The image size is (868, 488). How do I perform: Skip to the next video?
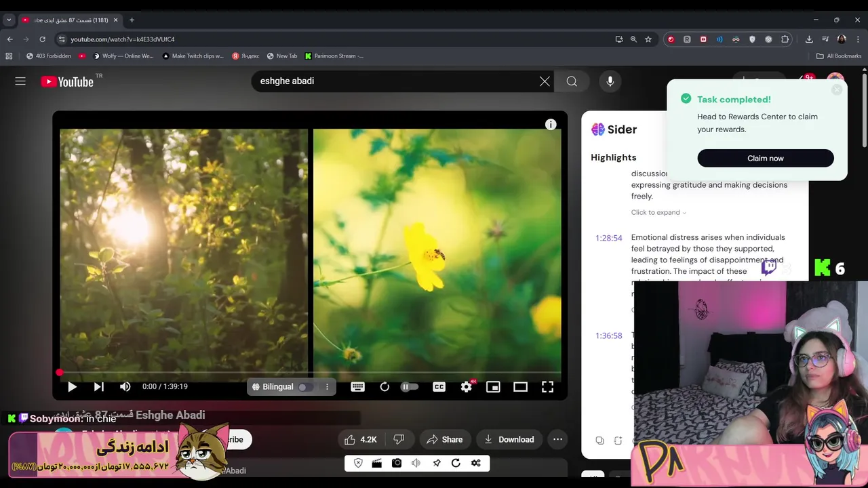98,387
